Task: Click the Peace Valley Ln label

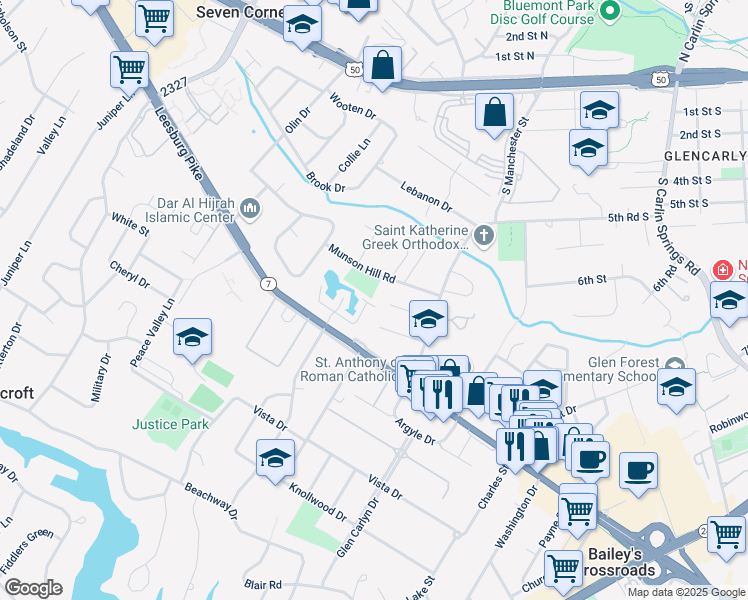Action: 153,333
